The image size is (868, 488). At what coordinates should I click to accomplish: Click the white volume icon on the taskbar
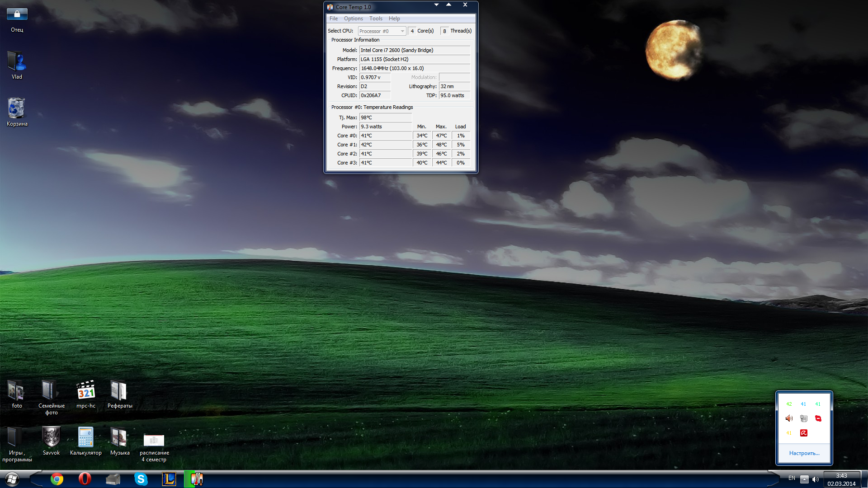point(816,479)
